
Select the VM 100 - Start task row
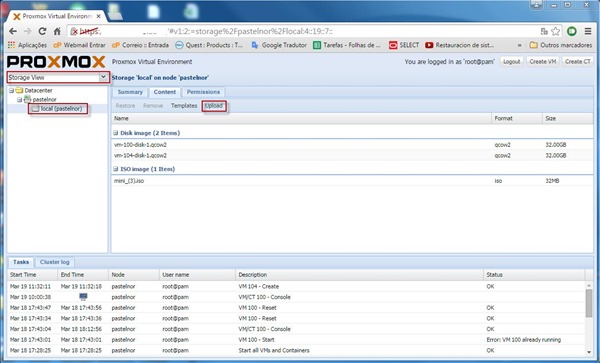296,340
